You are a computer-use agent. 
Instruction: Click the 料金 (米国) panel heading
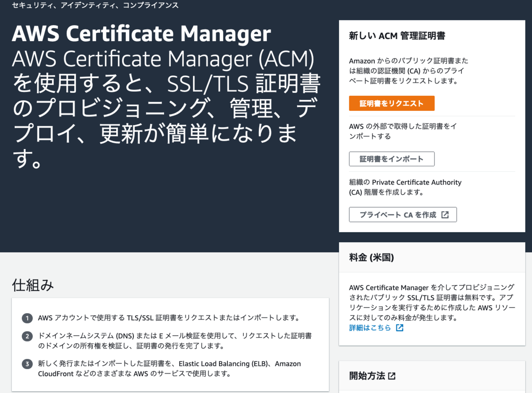tap(372, 257)
